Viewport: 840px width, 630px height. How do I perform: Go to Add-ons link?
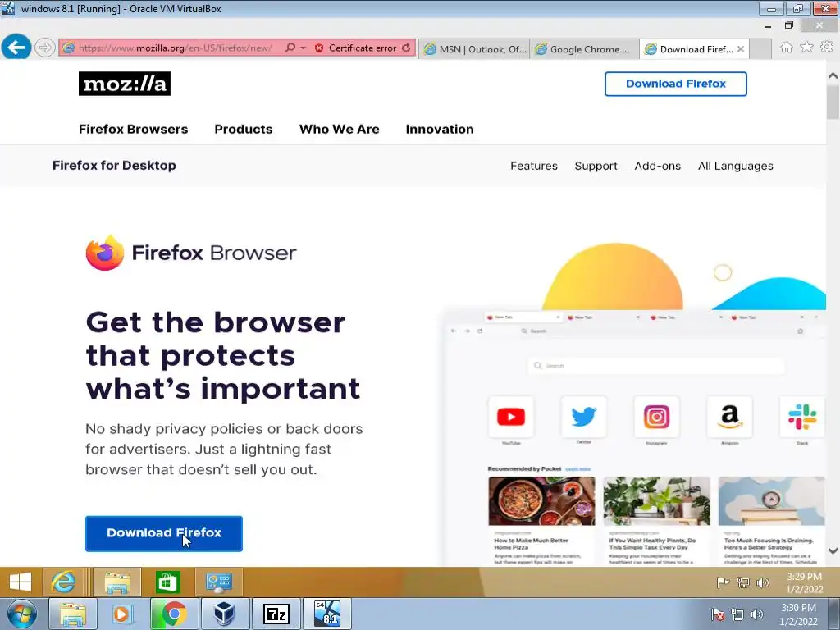coord(657,166)
